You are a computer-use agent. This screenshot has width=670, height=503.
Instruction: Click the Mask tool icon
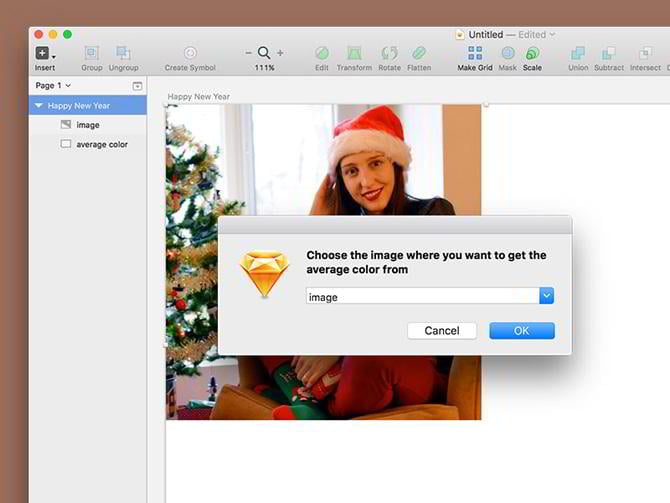507,53
